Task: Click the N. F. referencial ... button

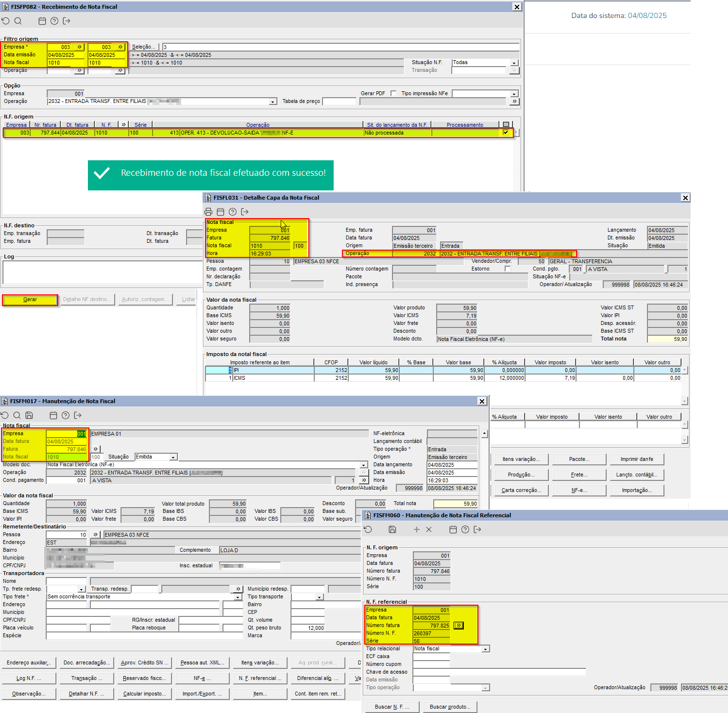Action: (x=260, y=679)
